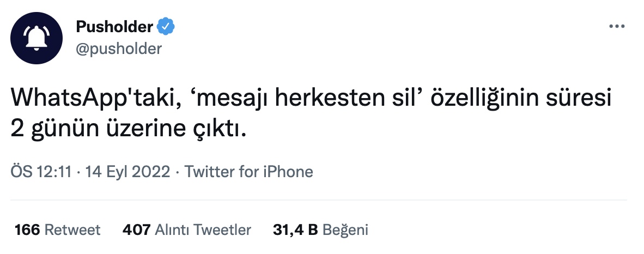
Task: Click the Pusholder bell avatar
Action: 37,38
